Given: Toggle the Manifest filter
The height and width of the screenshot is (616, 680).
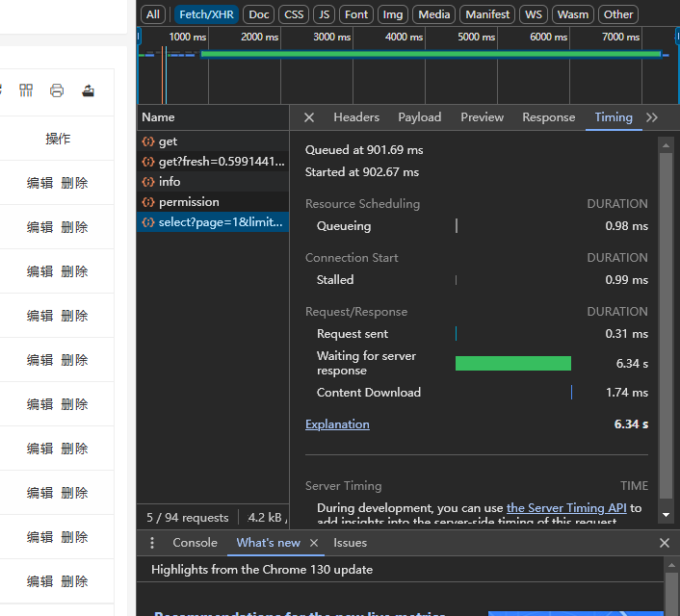Looking at the screenshot, I should point(487,14).
